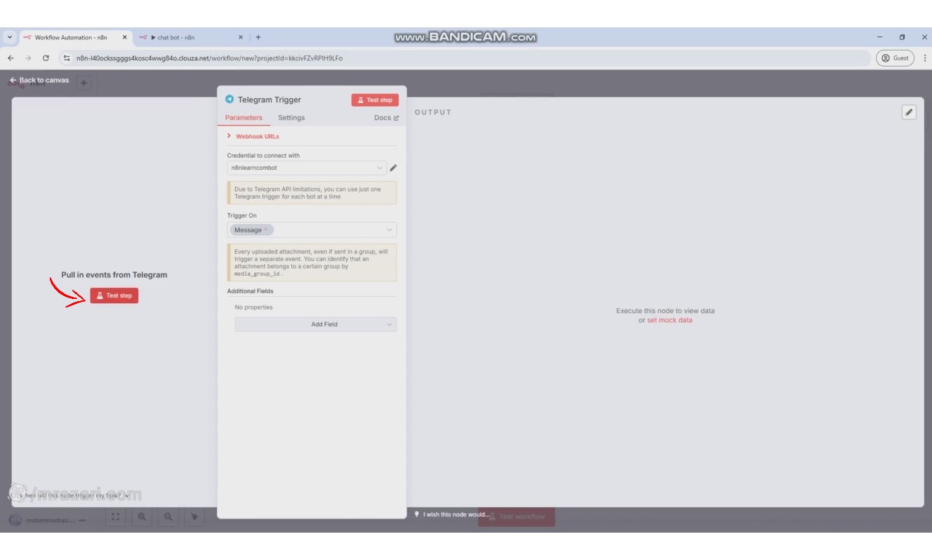This screenshot has width=932, height=560.
Task: Open the credential dropdown showing n8nlearncombot
Action: [x=307, y=168]
